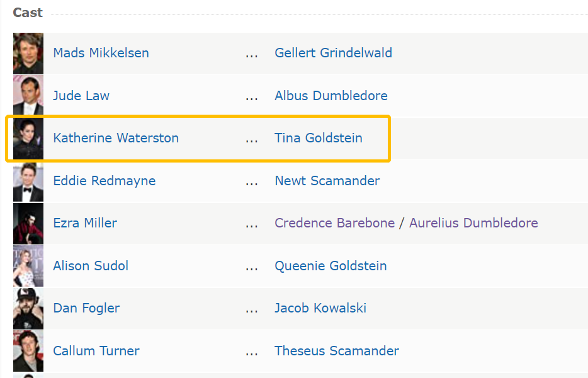This screenshot has height=378, width=588.
Task: View the Albus Dumbledore character page
Action: [x=331, y=95]
